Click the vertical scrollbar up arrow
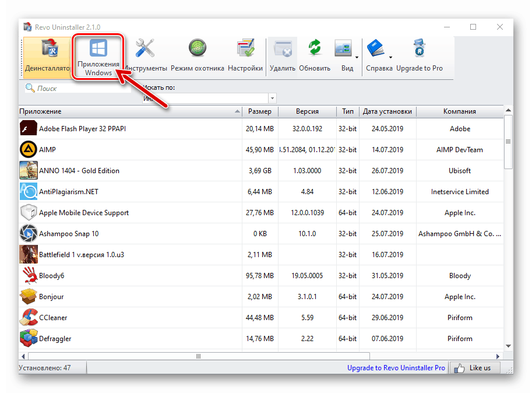Image resolution: width=532 pixels, height=393 pixels. coord(508,110)
